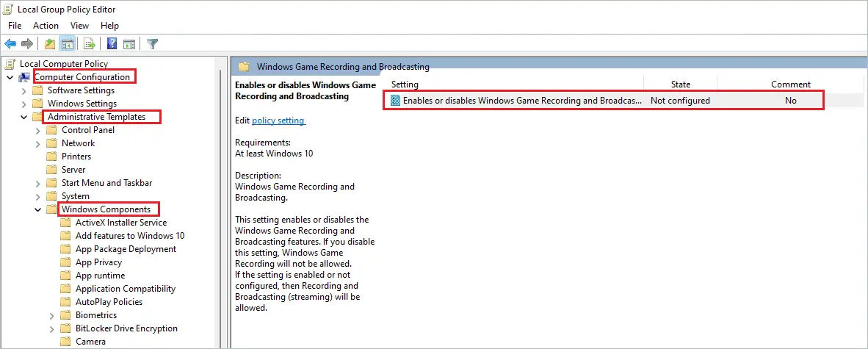868x349 pixels.
Task: Collapse the Windows Components node
Action: point(37,209)
